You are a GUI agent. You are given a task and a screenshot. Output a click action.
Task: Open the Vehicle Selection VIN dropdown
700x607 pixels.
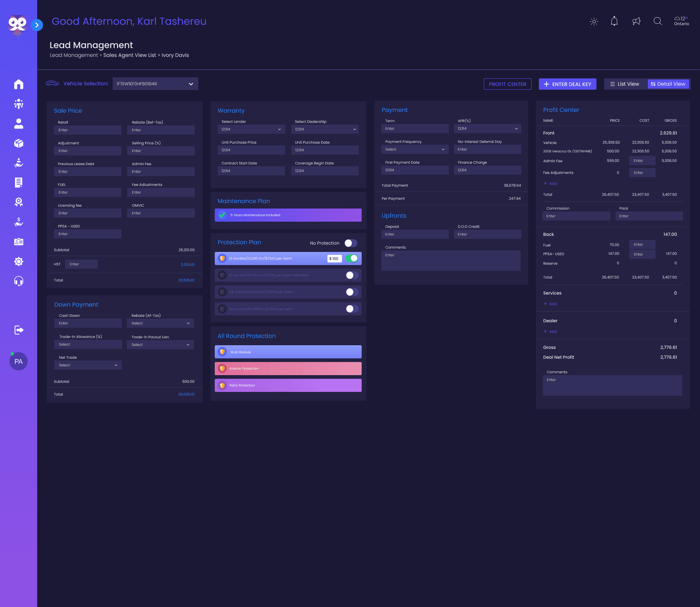155,84
